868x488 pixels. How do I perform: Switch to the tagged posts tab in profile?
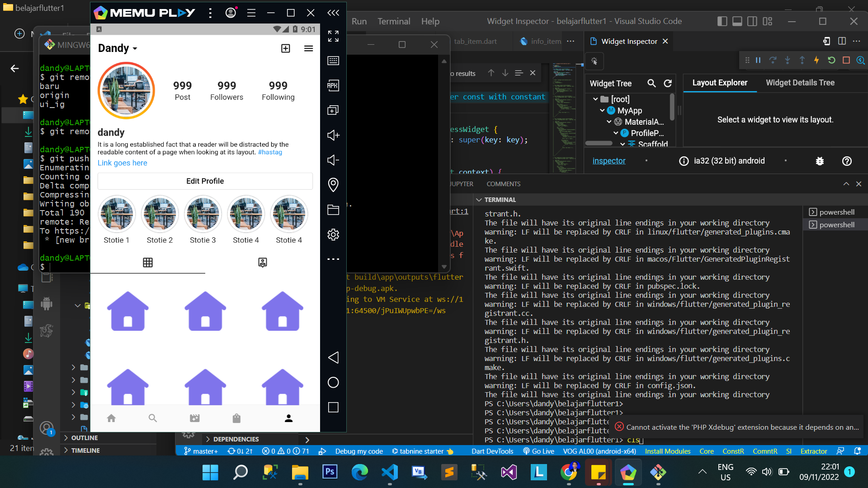(262, 263)
